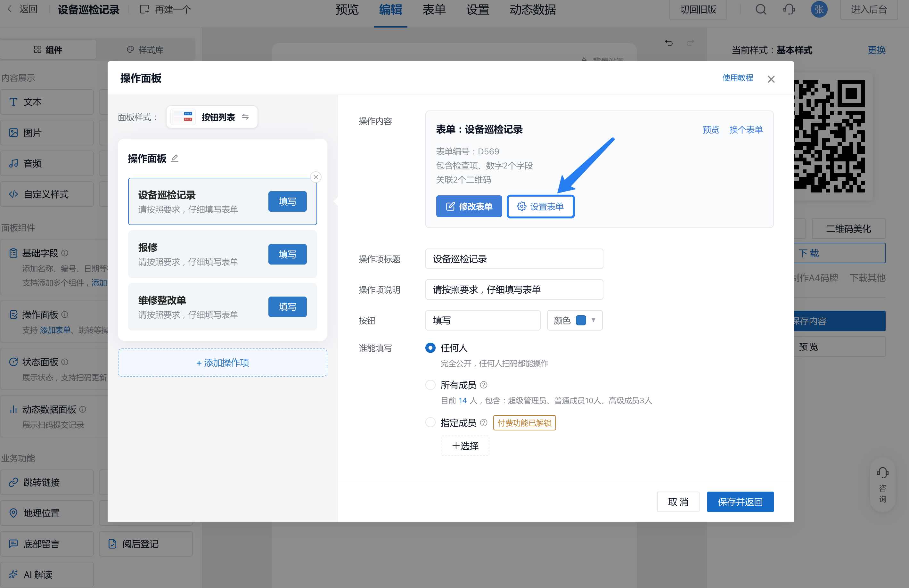Click help icon next to 所有成员

coord(484,385)
